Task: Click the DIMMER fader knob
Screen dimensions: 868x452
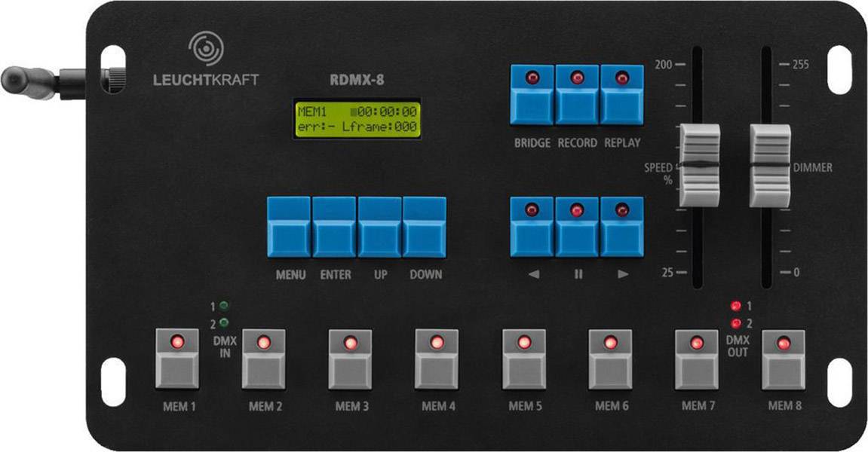Action: 769,166
